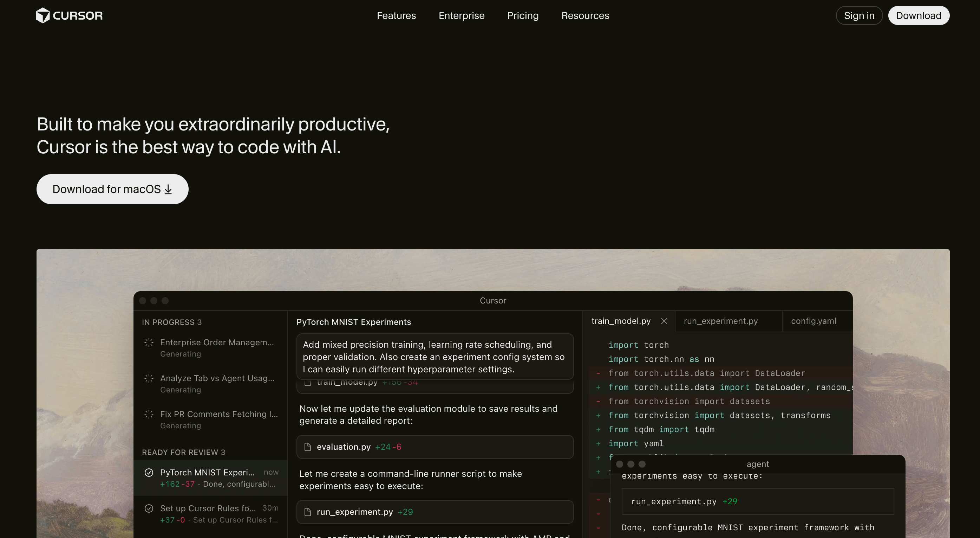Click the chat prompt message box
Image resolution: width=980 pixels, height=538 pixels.
(435, 357)
